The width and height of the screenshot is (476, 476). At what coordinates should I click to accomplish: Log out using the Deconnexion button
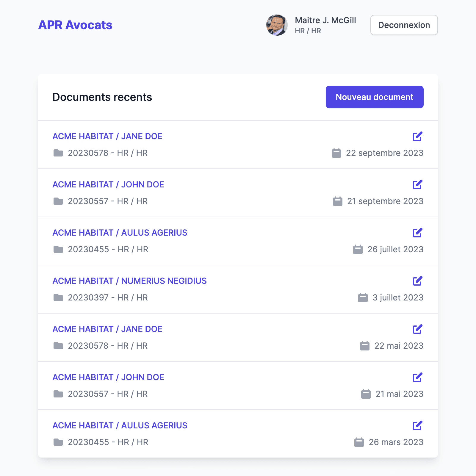coord(404,25)
